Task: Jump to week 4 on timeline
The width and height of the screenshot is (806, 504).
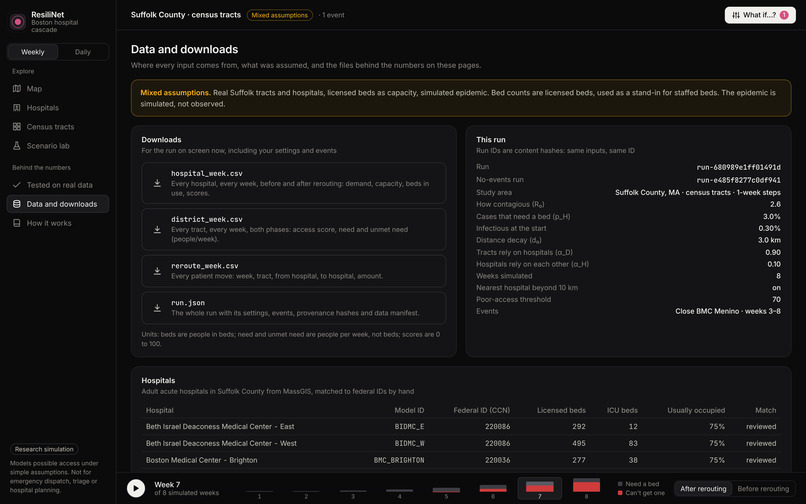Action: pos(399,489)
